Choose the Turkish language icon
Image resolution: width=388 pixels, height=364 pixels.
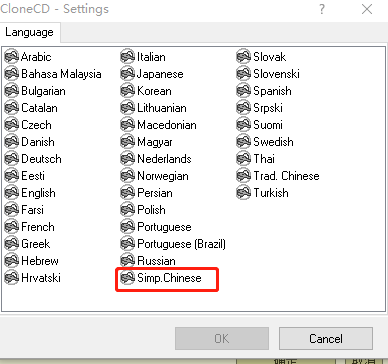click(243, 193)
